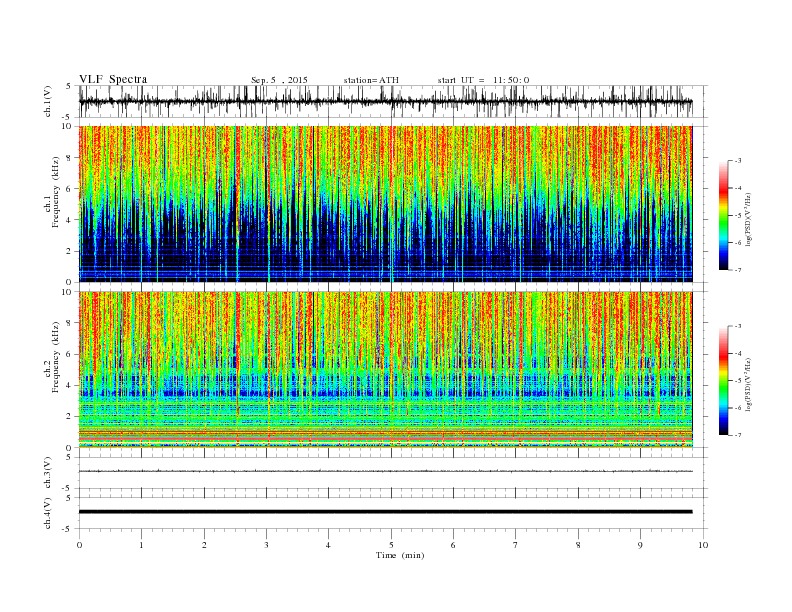This screenshot has width=792, height=612.
Task: Click the ch.3 voltage trace line
Action: tap(385, 471)
